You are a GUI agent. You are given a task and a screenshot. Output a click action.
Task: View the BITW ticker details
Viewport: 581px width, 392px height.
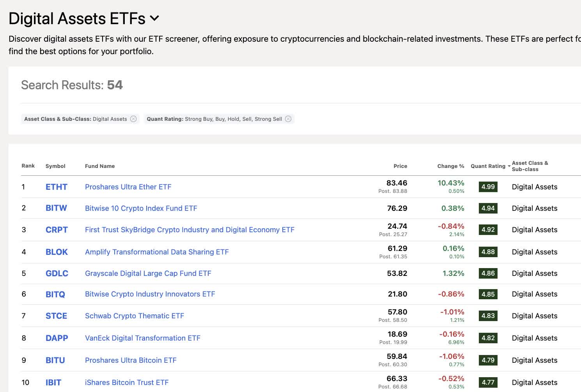click(x=56, y=208)
